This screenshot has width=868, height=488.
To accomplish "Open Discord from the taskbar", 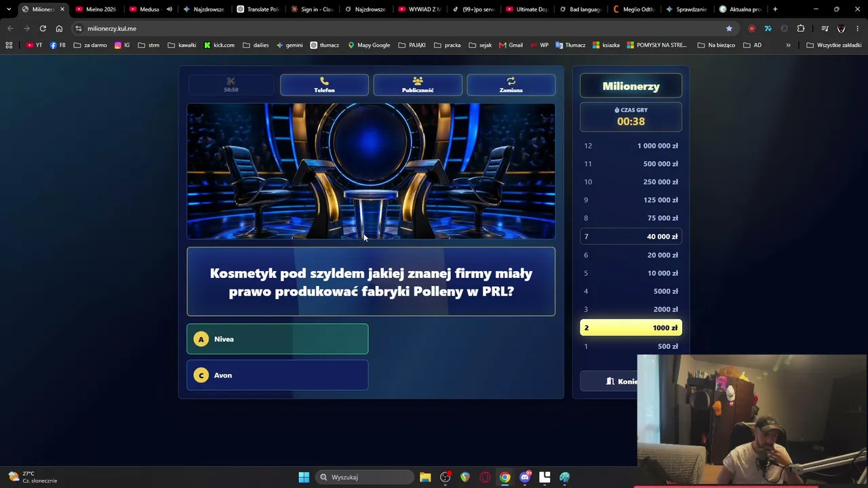I will pyautogui.click(x=525, y=477).
